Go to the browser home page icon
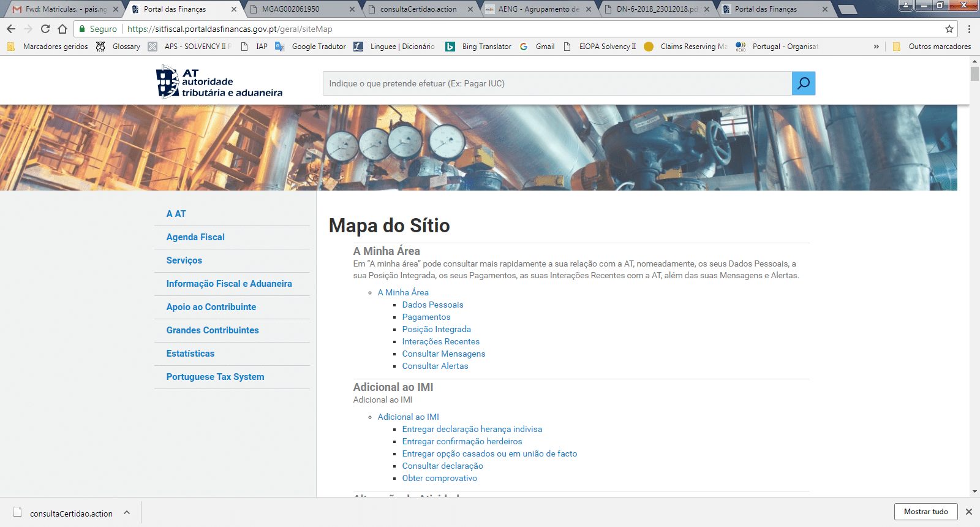980x527 pixels. (x=62, y=29)
